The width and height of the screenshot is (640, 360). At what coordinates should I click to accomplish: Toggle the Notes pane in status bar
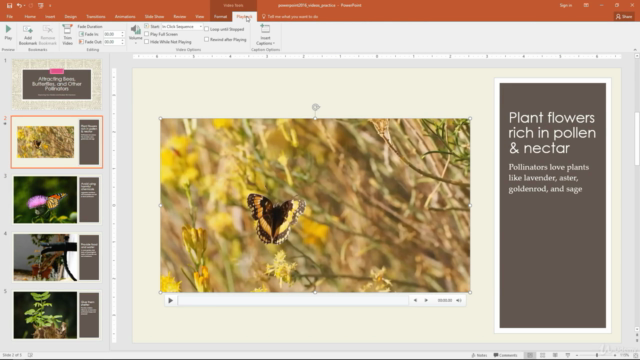(479, 355)
